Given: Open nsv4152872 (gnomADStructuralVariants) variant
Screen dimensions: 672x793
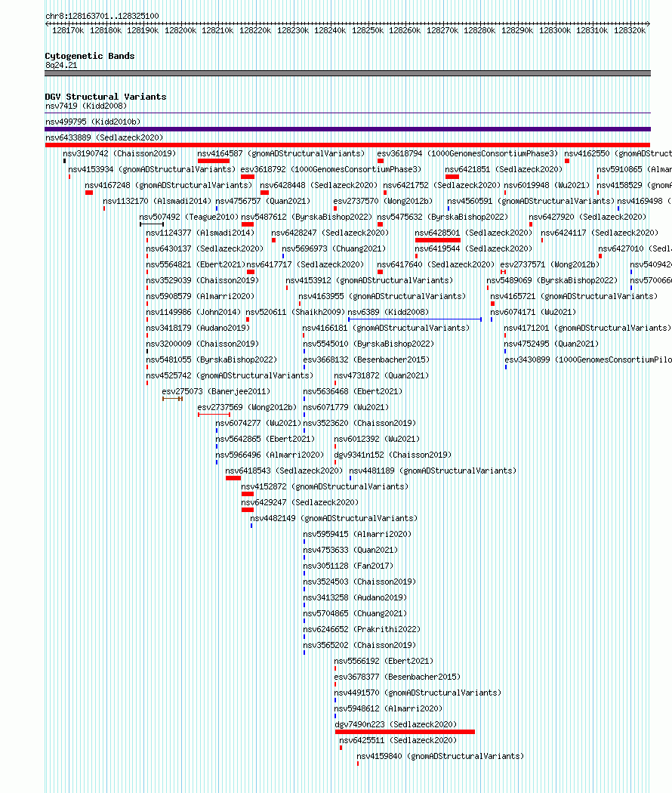Looking at the screenshot, I should click(x=325, y=486).
